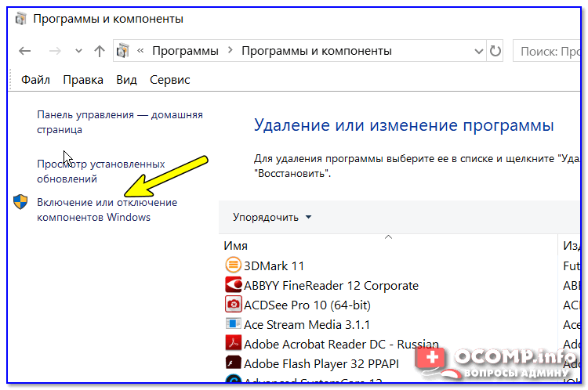Refresh the address bar view
This screenshot has width=588, height=390.
click(x=495, y=51)
